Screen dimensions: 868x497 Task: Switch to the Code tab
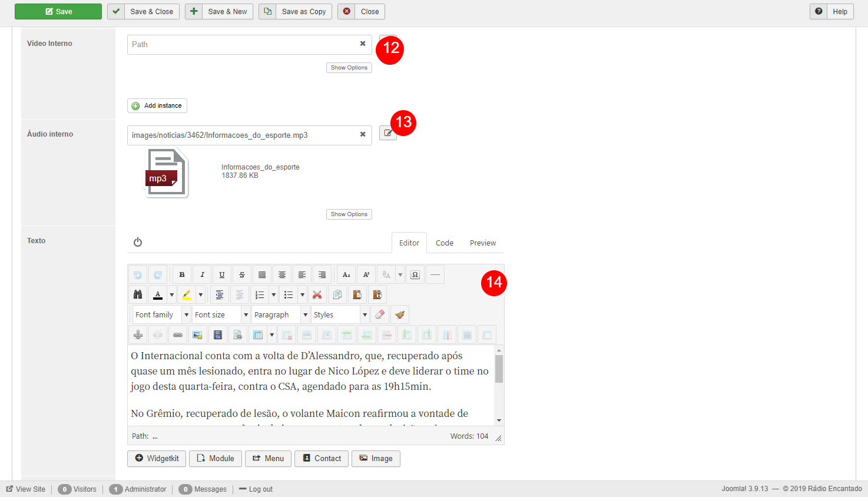click(445, 243)
